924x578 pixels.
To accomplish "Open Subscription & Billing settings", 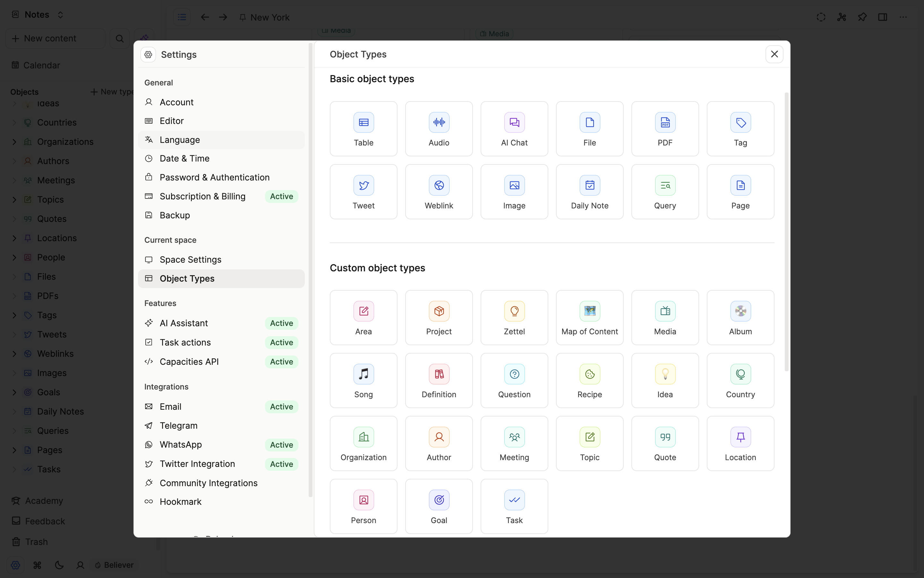I will point(221,196).
